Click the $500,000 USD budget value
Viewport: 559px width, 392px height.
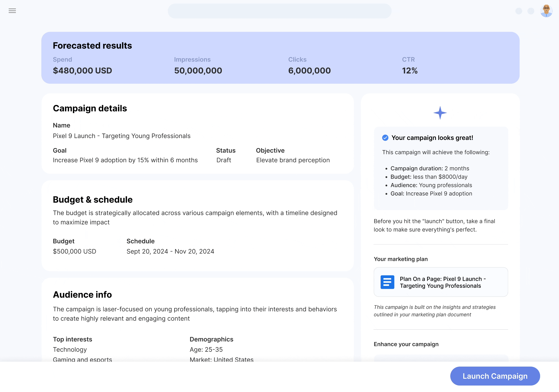coord(74,251)
